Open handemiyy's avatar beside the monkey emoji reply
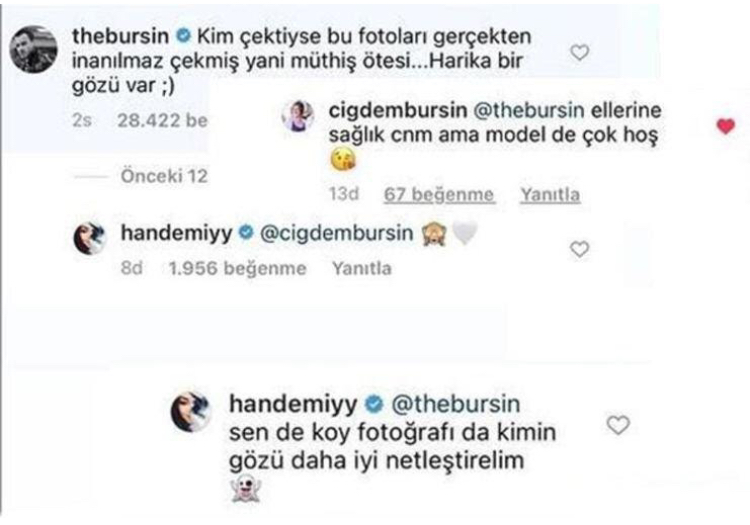Screen dimensions: 750x525 tap(90, 238)
